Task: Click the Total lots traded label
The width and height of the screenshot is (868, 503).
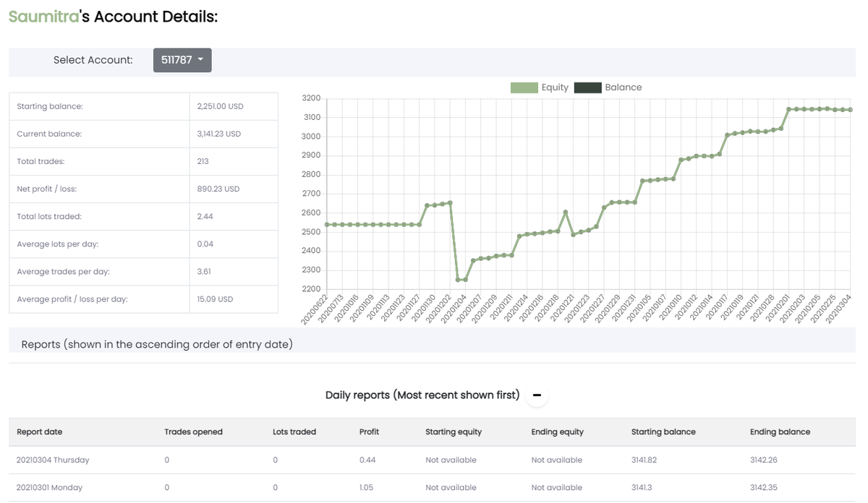Action: [49, 216]
